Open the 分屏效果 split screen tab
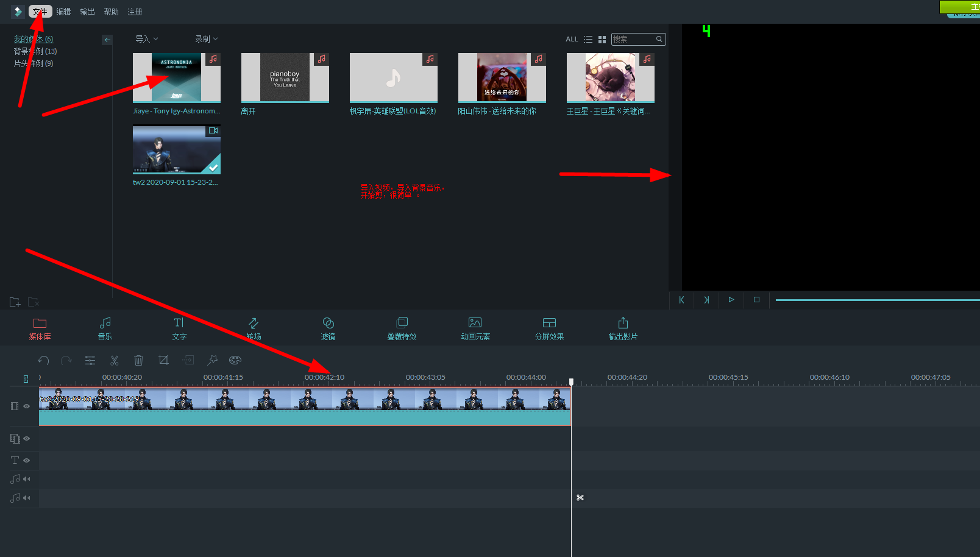Image resolution: width=980 pixels, height=557 pixels. point(549,328)
